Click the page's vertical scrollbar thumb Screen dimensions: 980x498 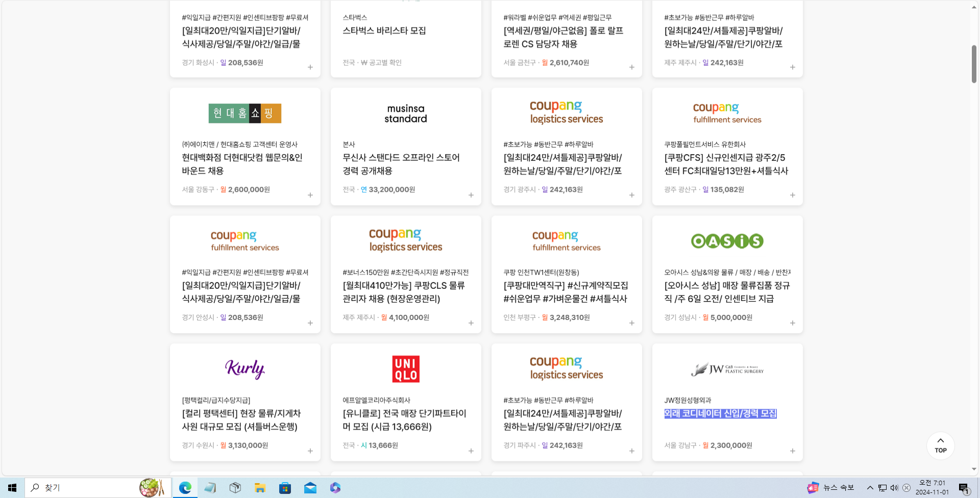coord(974,64)
